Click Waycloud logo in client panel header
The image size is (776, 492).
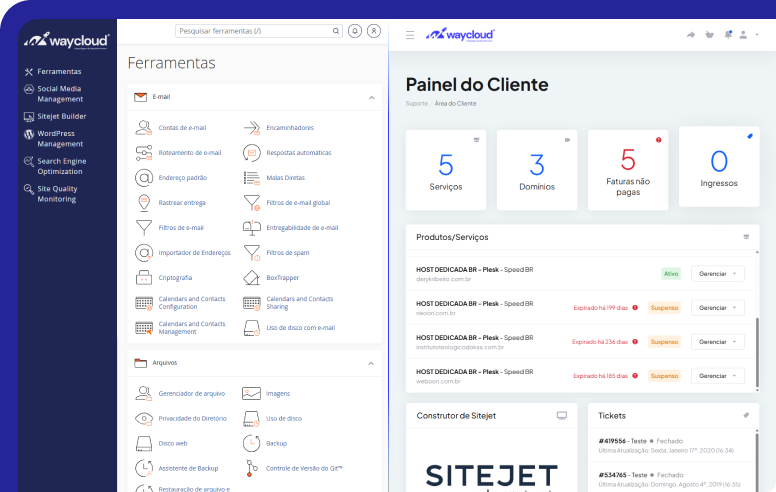tap(460, 35)
